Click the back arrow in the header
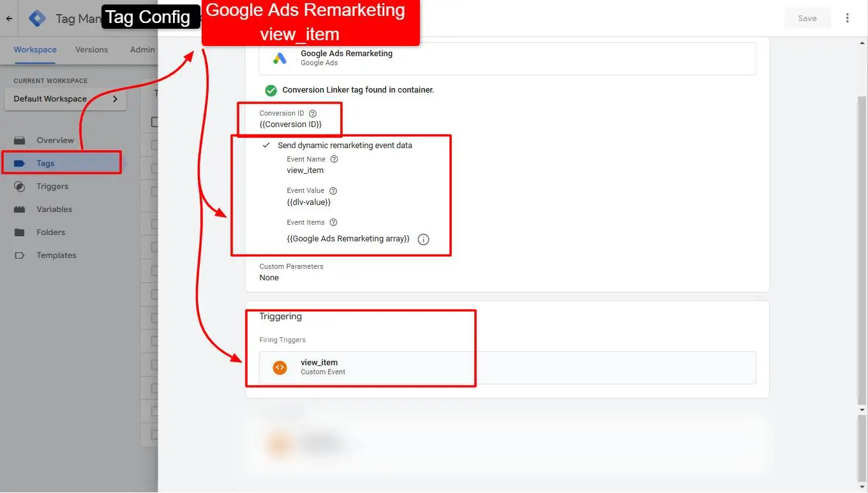This screenshot has height=493, width=868. pos(9,19)
